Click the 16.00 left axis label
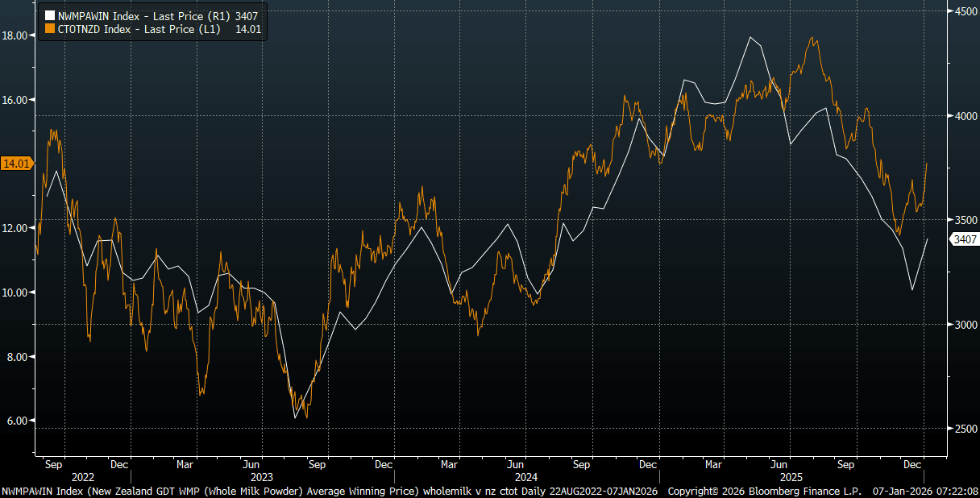Image resolution: width=980 pixels, height=498 pixels. (17, 100)
